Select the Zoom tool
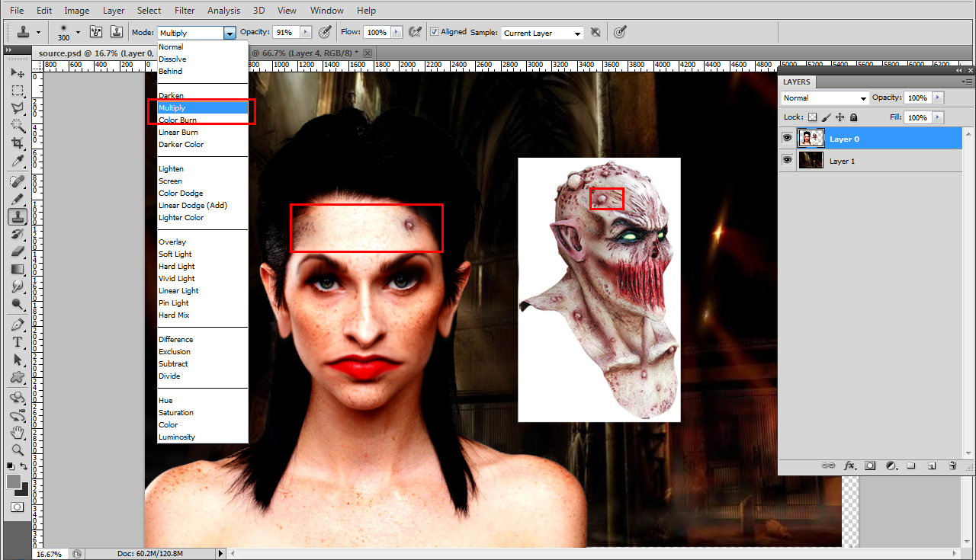Viewport: 976px width, 560px height. click(18, 450)
